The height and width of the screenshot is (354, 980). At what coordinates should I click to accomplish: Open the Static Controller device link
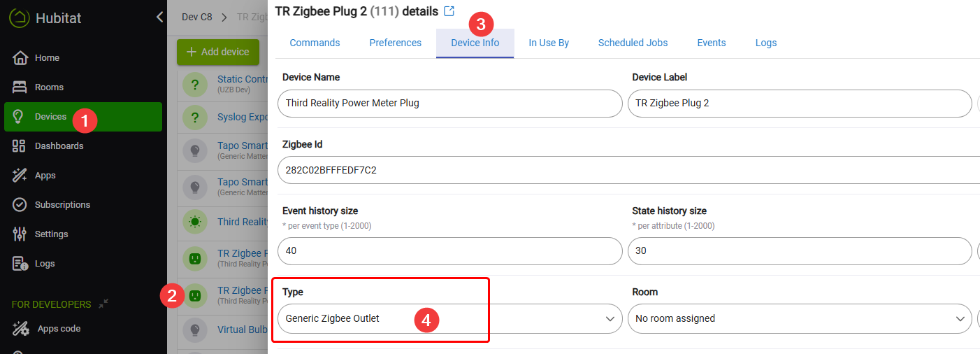243,79
